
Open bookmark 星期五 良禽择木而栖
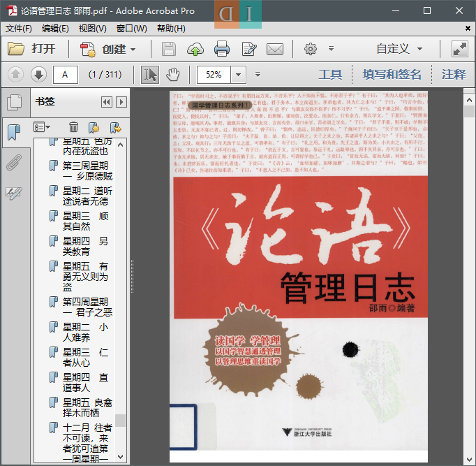point(87,408)
